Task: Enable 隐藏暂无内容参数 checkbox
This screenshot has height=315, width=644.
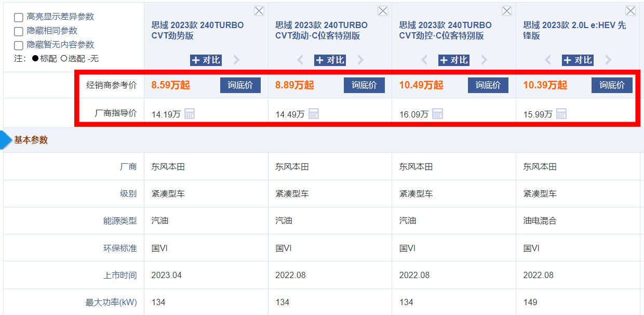Action: 19,45
